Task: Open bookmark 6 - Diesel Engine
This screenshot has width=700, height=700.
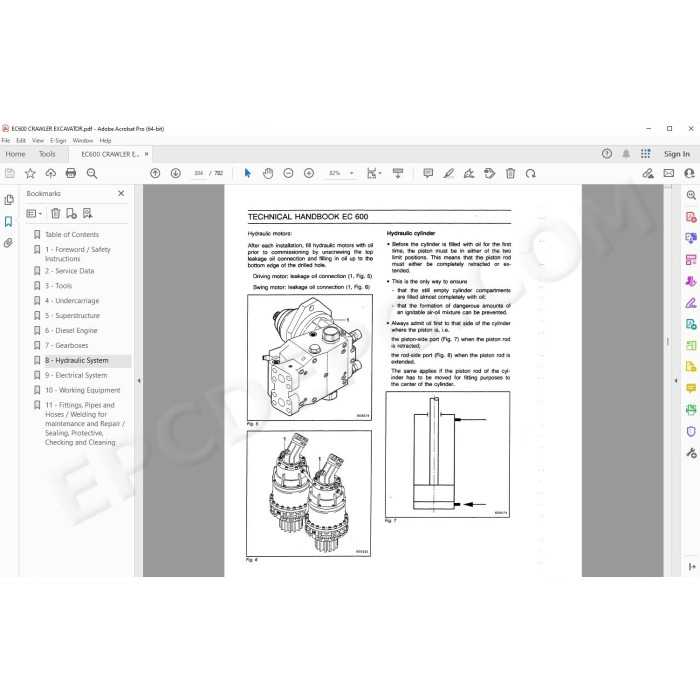Action: (71, 331)
